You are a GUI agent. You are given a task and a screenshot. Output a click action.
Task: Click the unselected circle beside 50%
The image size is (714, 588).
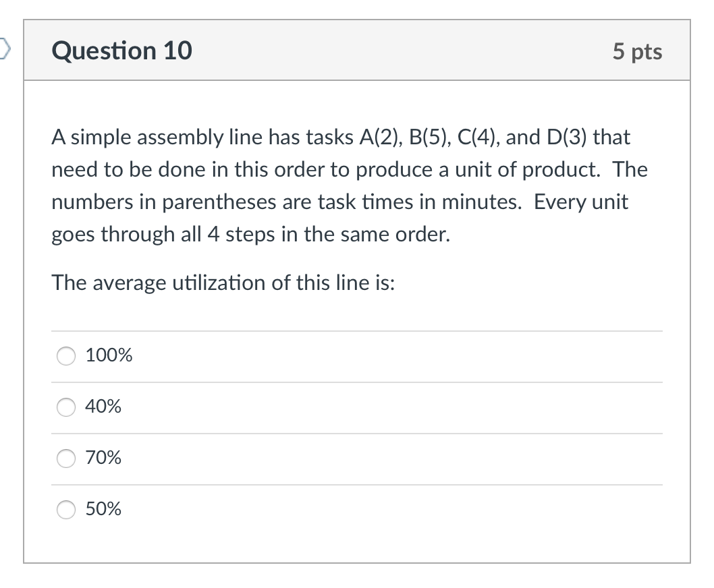point(65,510)
